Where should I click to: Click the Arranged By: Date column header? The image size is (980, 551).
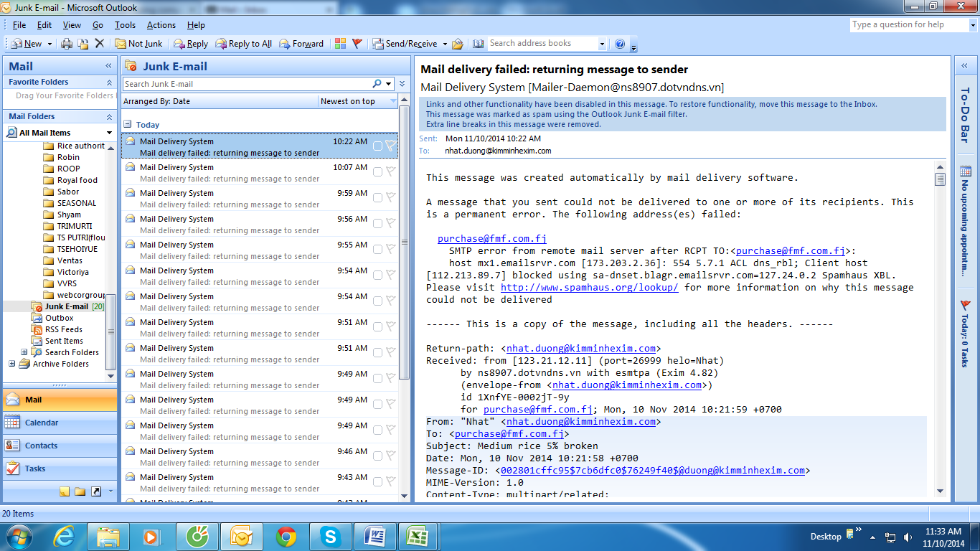click(x=220, y=101)
